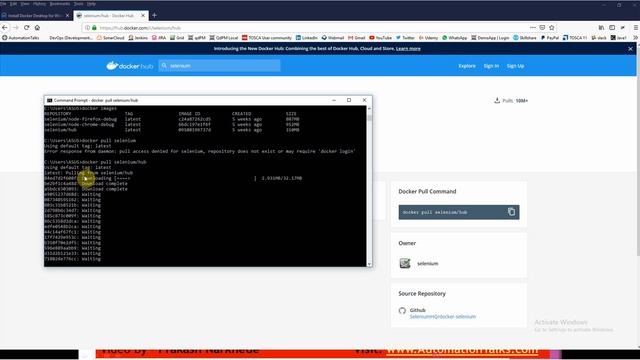This screenshot has height=360, width=640.
Task: Close the selenium/hub Docker Hub tab
Action: [x=143, y=16]
